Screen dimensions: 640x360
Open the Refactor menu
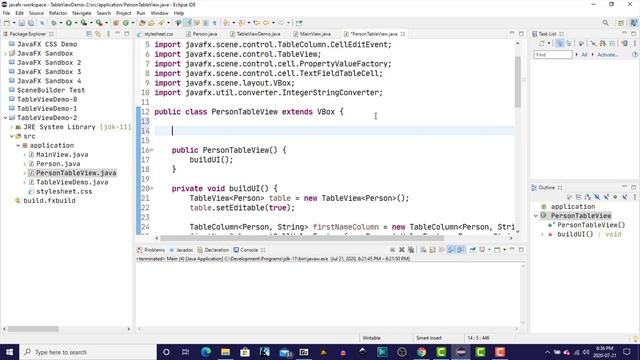tap(58, 13)
